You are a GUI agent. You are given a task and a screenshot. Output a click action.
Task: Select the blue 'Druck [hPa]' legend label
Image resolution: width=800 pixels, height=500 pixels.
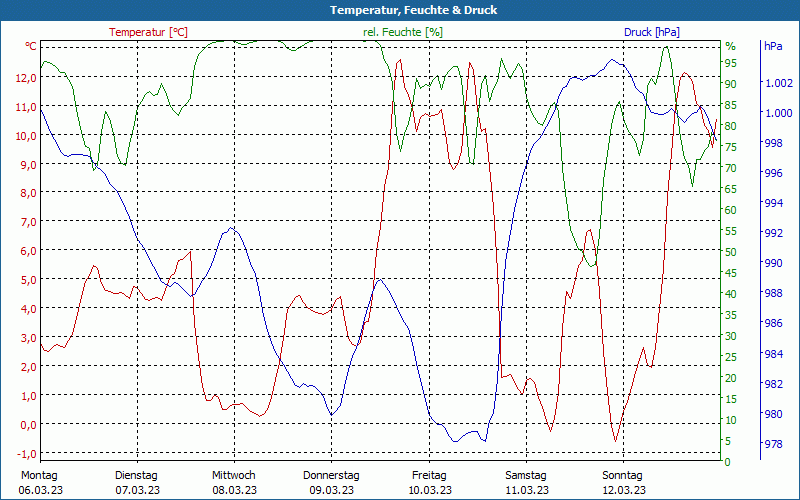click(x=651, y=32)
